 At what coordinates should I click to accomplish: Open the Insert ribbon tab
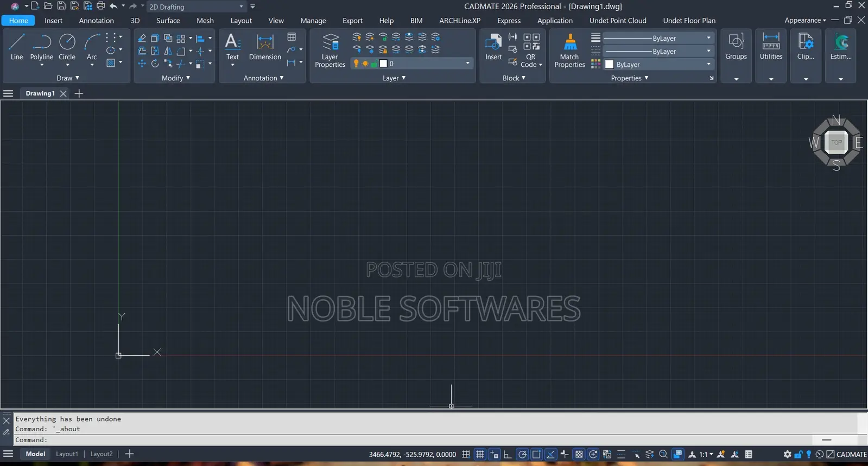[x=53, y=21]
